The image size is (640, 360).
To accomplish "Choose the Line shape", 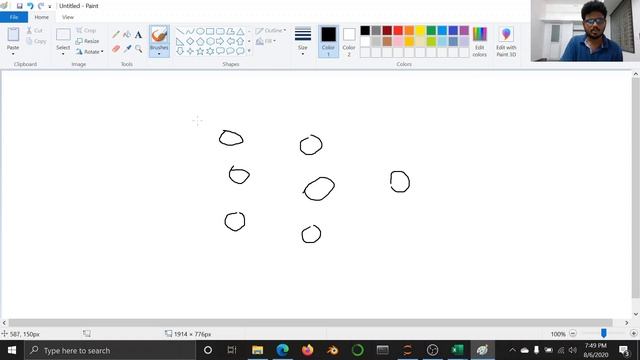I will point(180,31).
